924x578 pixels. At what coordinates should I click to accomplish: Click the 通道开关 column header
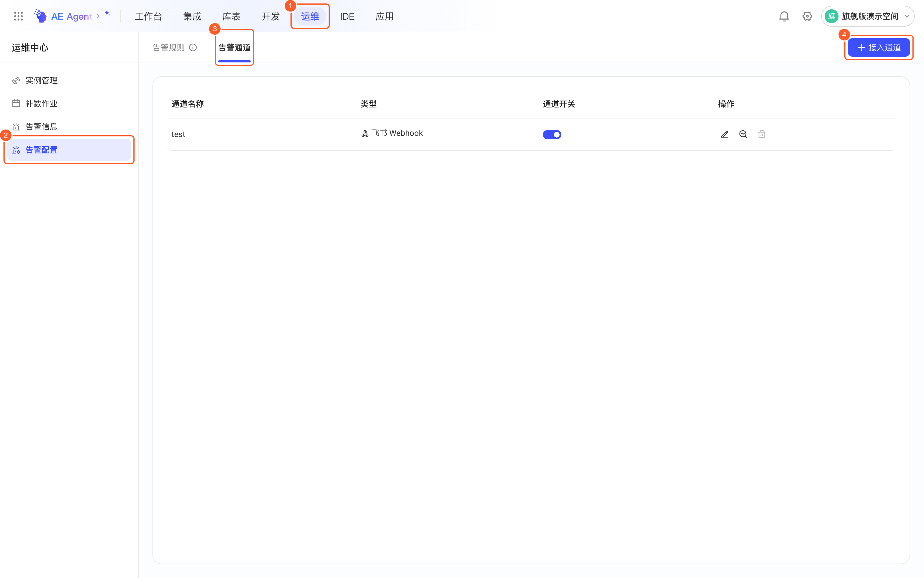point(559,104)
